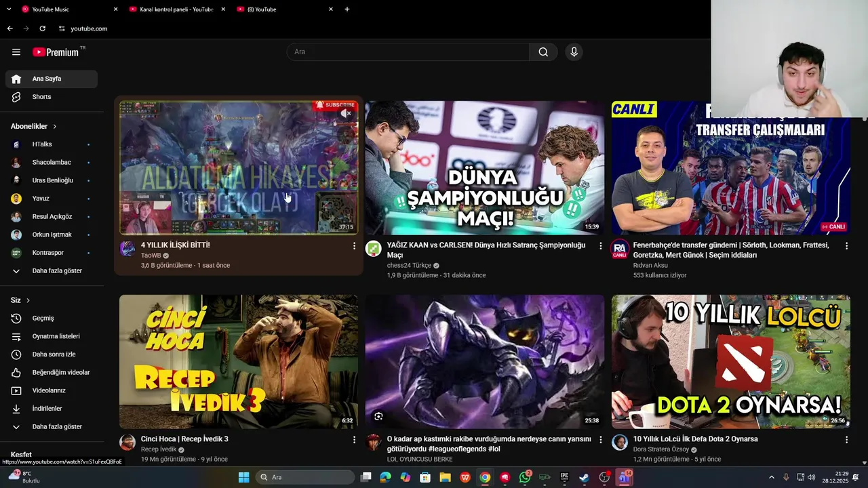Open TaoWB channel avatar
Screen dimensions: 868x488
(127, 249)
